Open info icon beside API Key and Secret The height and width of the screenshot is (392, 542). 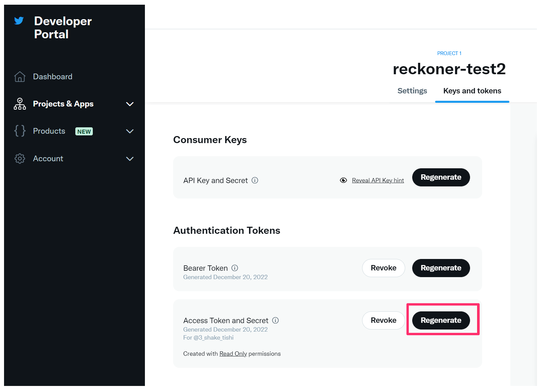coord(255,180)
